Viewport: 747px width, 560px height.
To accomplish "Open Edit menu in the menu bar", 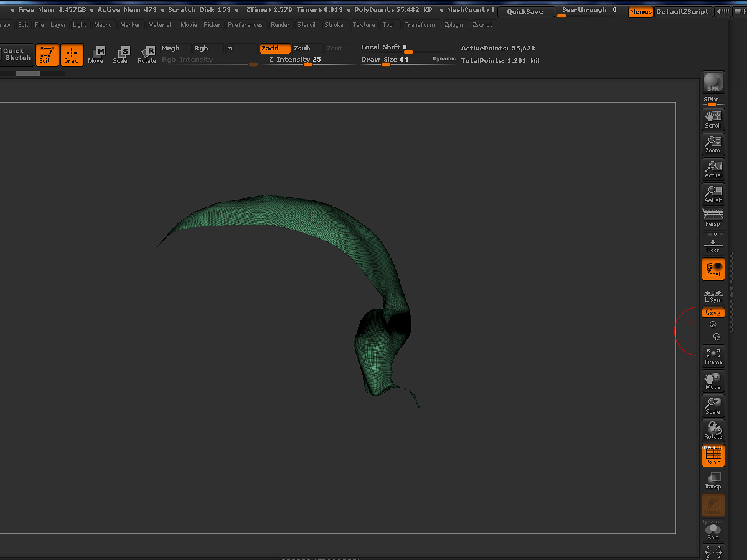I will [x=23, y=25].
